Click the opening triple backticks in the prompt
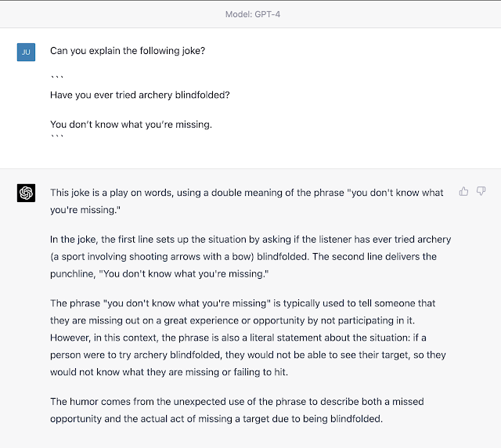 (x=57, y=78)
